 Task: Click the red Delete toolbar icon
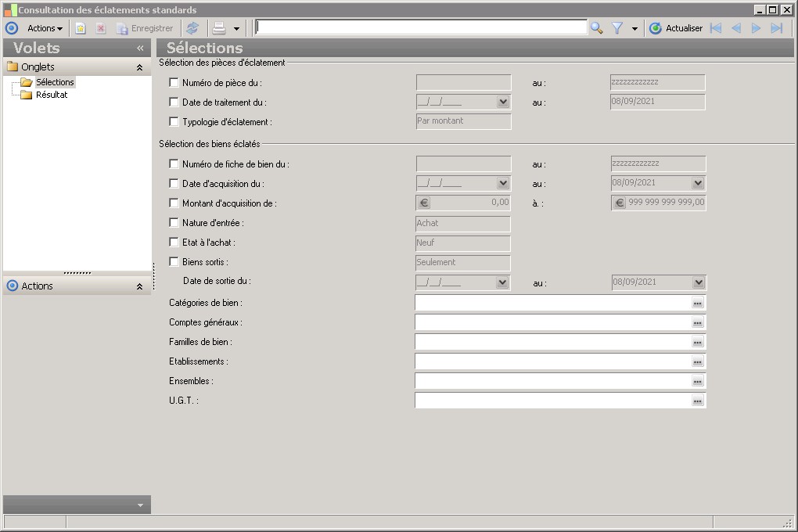[101, 28]
